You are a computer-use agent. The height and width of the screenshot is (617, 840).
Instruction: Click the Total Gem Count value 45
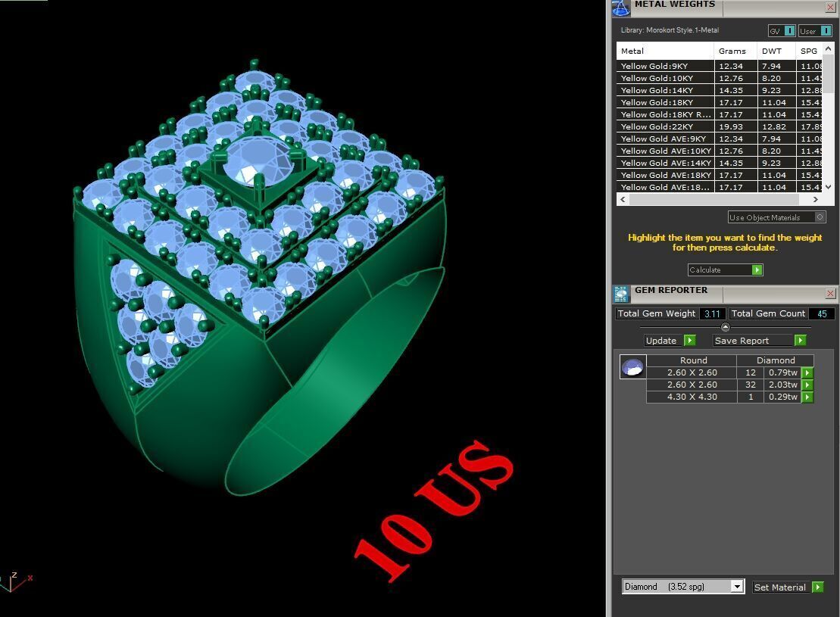(x=822, y=314)
